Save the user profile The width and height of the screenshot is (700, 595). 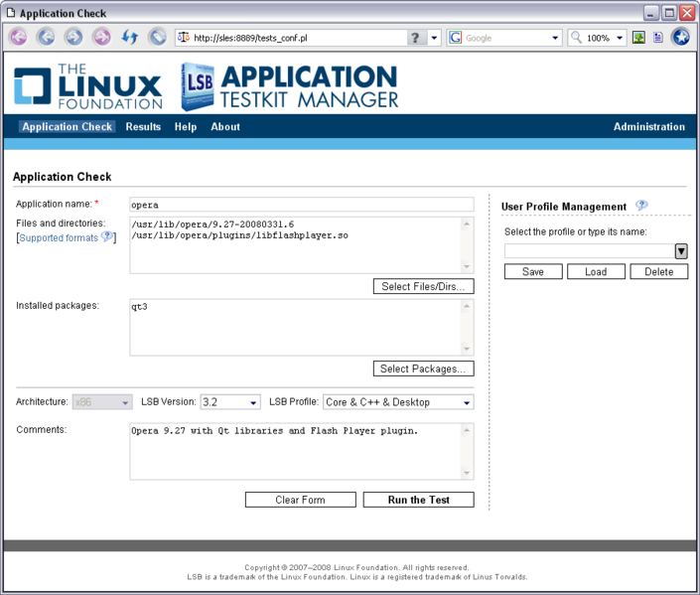tap(533, 271)
